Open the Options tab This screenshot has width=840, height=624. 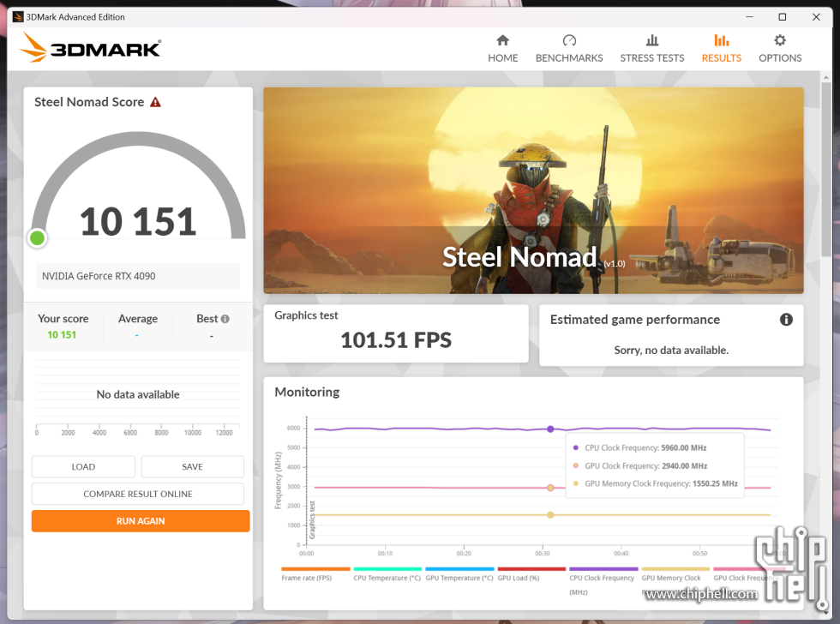780,49
